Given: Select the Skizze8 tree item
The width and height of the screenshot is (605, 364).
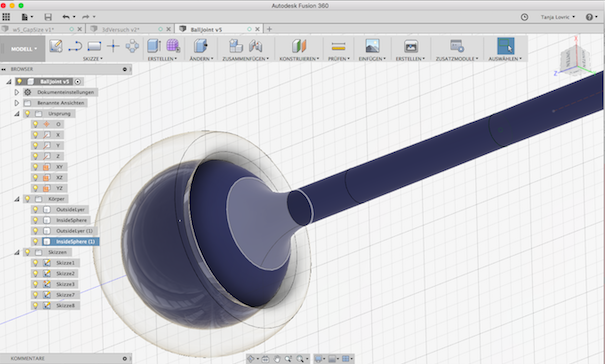Looking at the screenshot, I should point(65,305).
